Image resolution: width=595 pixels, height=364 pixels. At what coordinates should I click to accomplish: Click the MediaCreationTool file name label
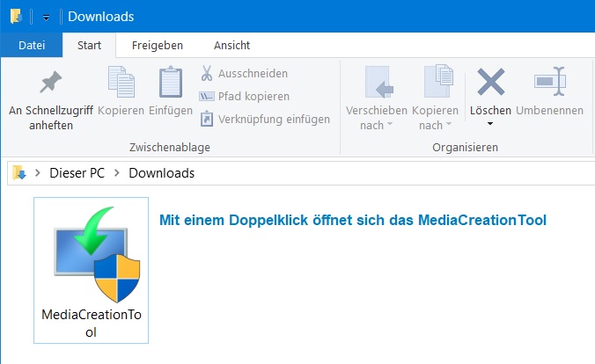click(92, 323)
